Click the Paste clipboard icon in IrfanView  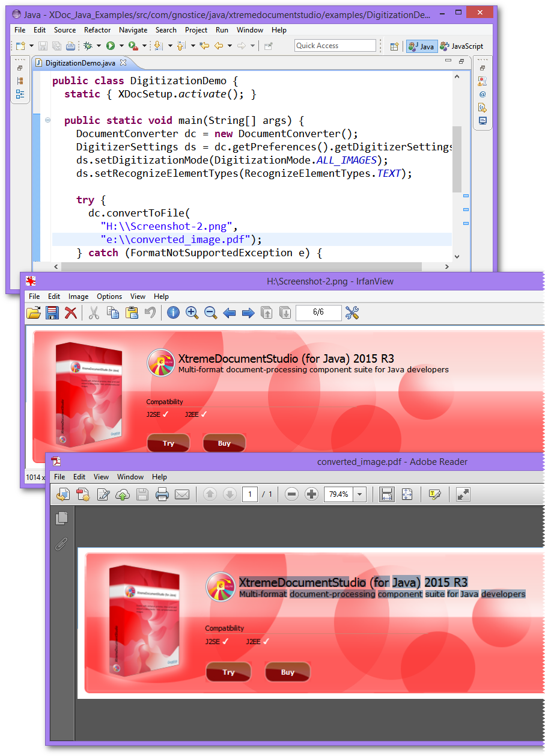pyautogui.click(x=132, y=312)
